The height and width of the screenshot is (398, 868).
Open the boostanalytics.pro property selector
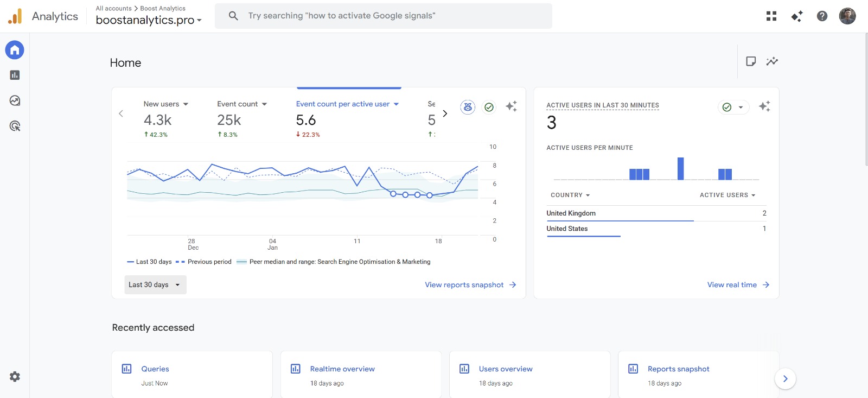pyautogui.click(x=149, y=20)
